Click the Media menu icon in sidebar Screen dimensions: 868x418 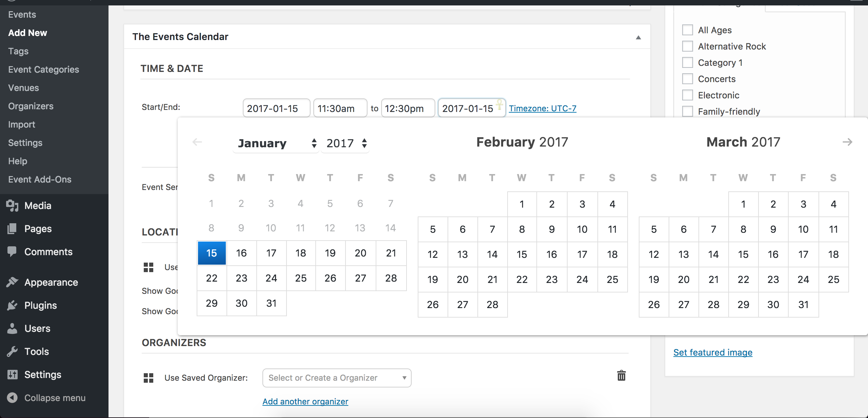12,206
